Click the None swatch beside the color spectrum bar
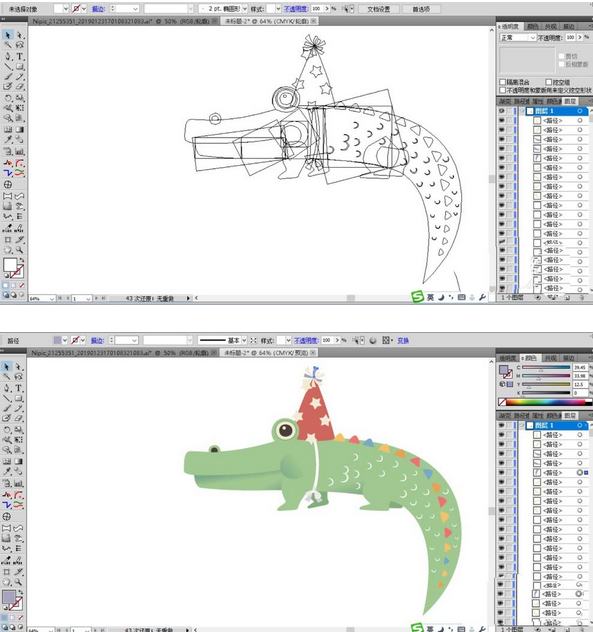 click(x=502, y=402)
